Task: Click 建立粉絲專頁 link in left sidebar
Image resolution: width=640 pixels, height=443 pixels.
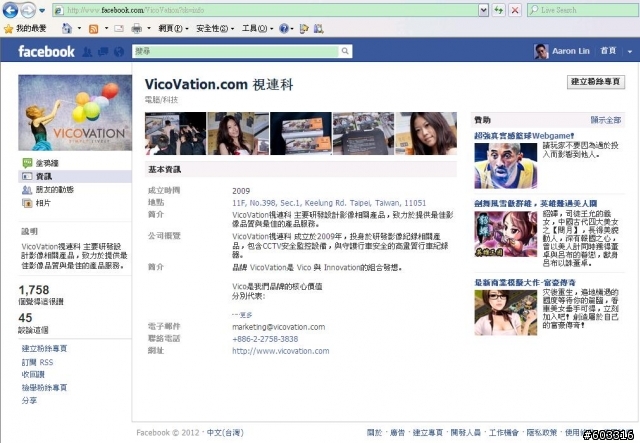Action: tap(44, 348)
